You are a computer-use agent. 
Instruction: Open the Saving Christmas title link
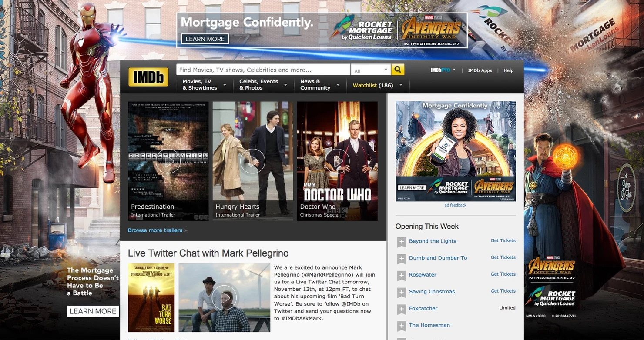click(x=432, y=292)
